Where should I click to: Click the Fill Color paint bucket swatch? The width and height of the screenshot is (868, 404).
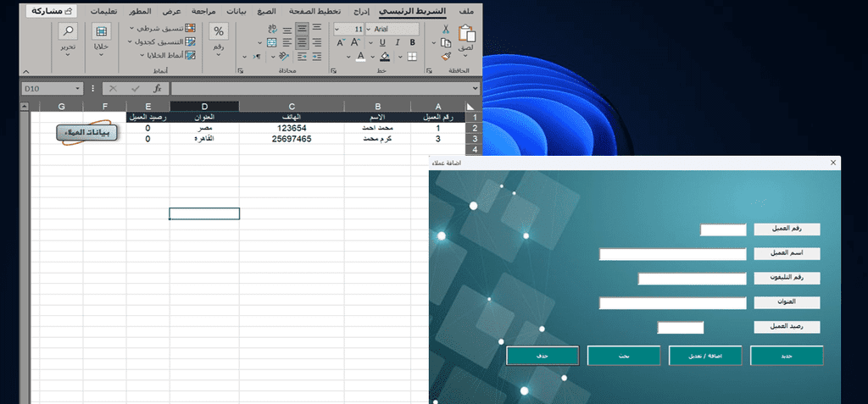[384, 57]
